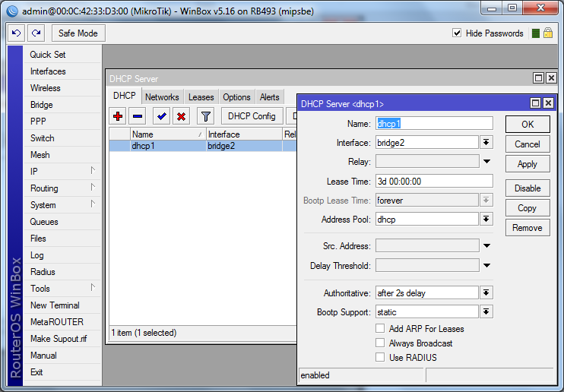This screenshot has width=564, height=392.
Task: Click the Disable button
Action: point(528,188)
